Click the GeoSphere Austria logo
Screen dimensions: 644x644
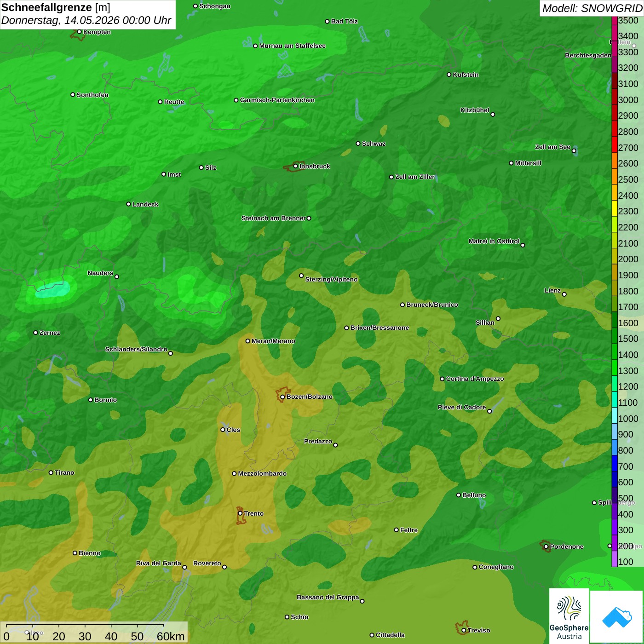pos(569,616)
